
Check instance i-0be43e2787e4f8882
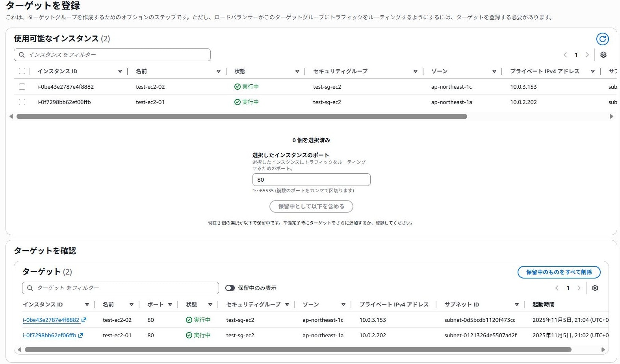22,87
